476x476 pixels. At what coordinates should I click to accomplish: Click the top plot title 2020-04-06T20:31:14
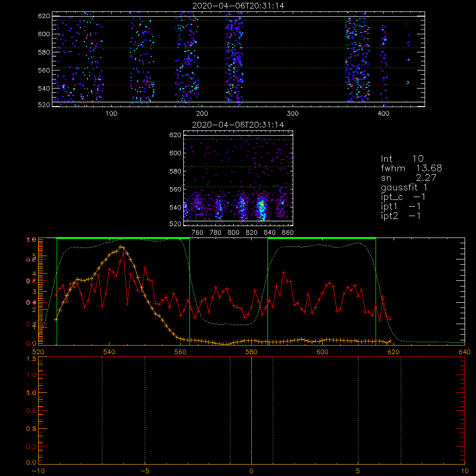click(x=238, y=6)
